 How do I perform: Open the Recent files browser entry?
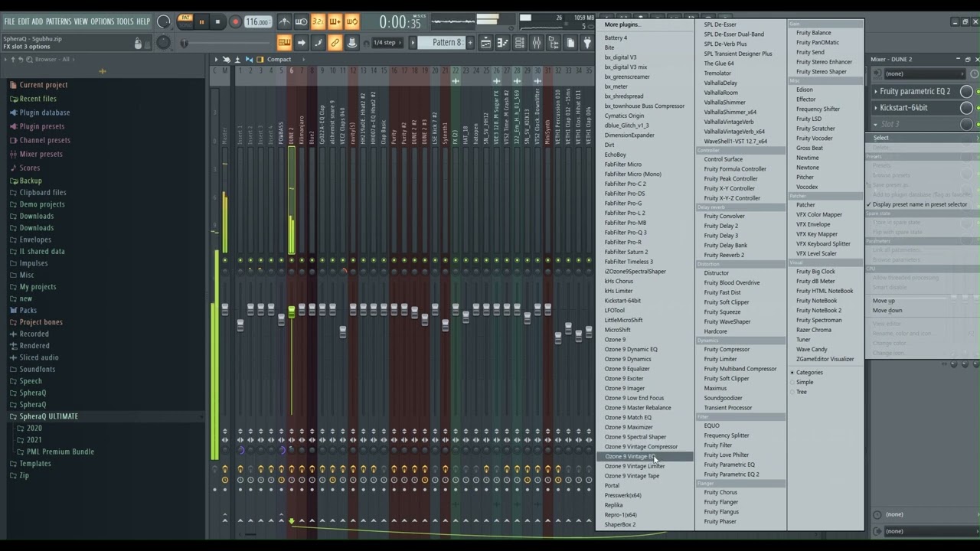[38, 99]
